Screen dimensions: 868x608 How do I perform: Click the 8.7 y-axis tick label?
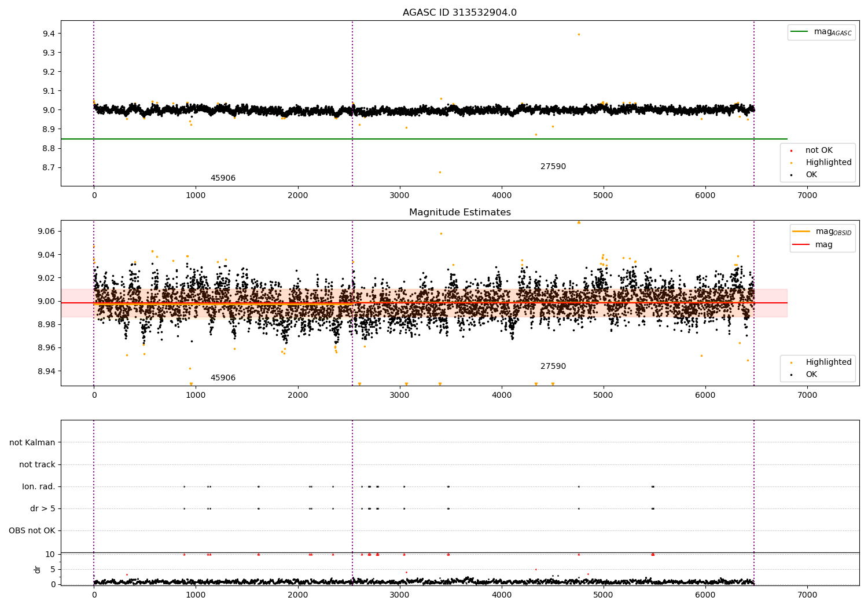[49, 168]
